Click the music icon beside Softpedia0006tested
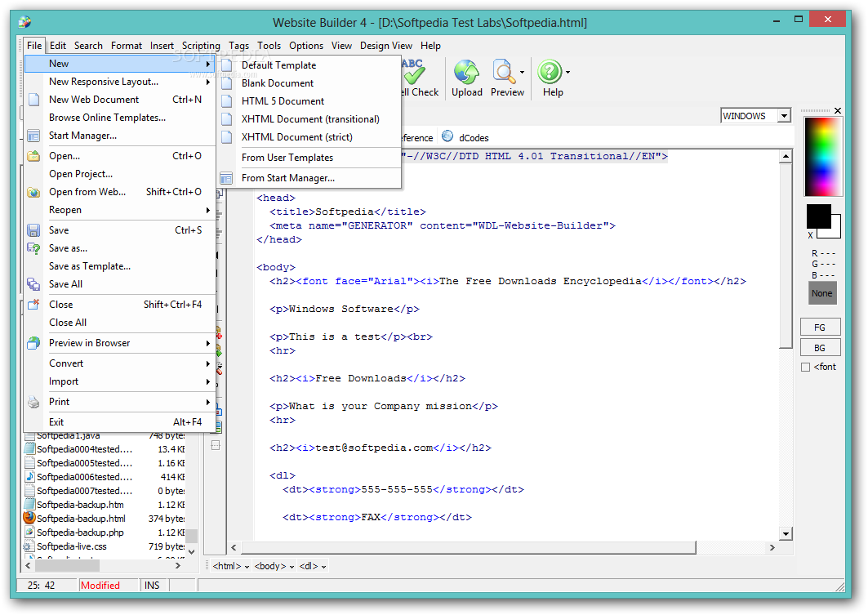 pos(30,477)
